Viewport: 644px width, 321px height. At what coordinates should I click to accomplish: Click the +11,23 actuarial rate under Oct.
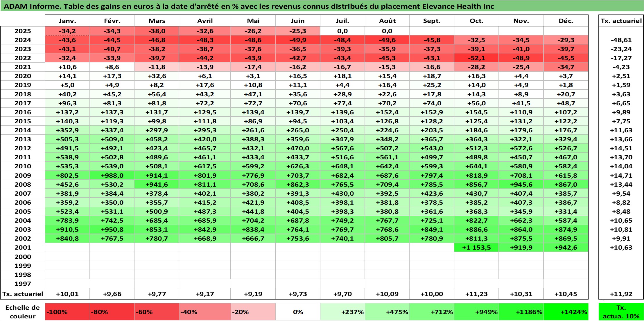pos(476,294)
